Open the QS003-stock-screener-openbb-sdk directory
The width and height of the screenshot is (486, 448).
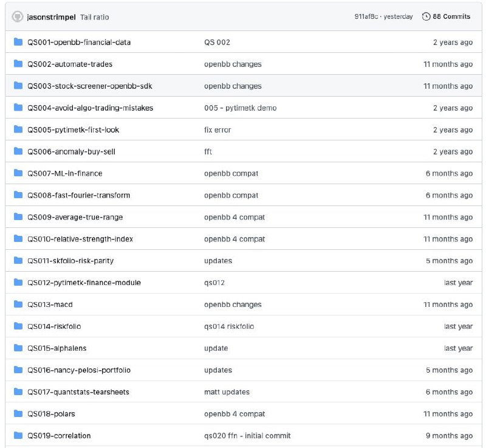point(89,86)
